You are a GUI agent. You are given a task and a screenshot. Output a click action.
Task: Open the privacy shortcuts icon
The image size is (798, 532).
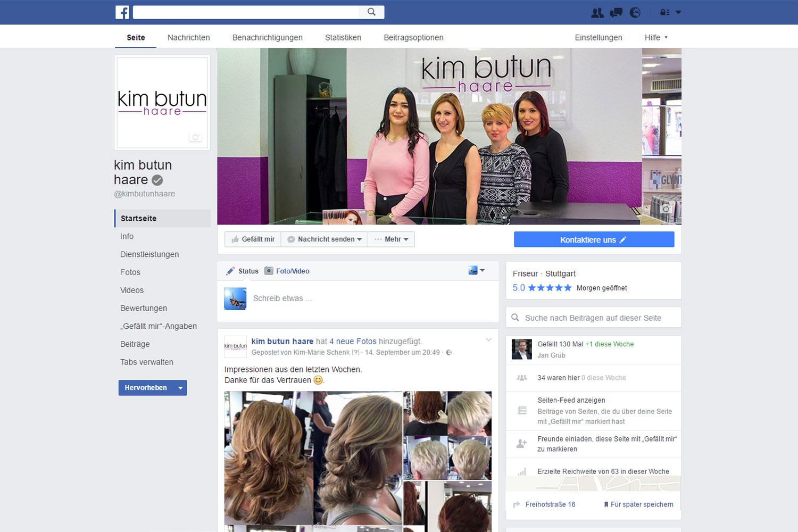tap(665, 12)
